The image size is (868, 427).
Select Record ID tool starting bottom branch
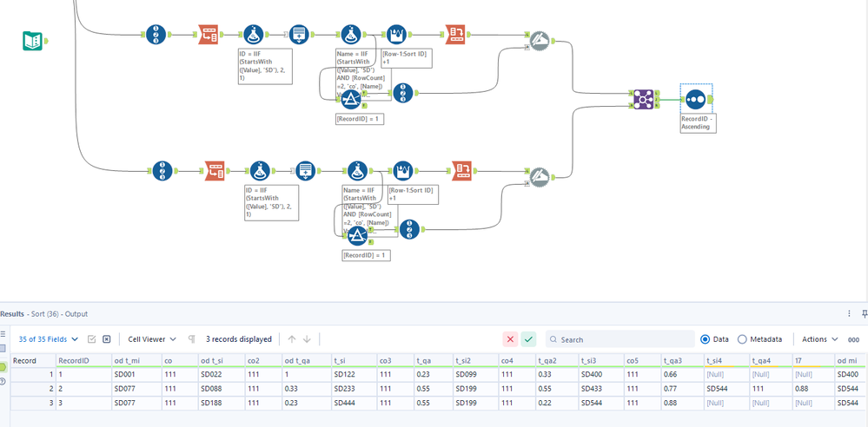tap(162, 171)
